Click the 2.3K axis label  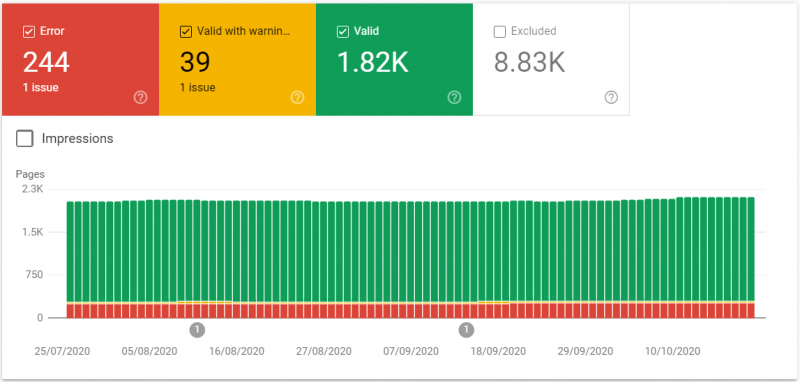tap(33, 190)
